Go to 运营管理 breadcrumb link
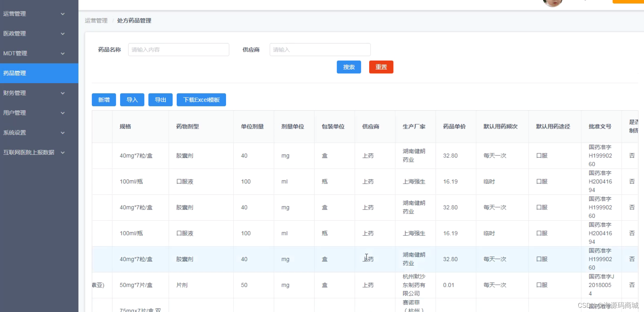The height and width of the screenshot is (312, 644). click(x=96, y=21)
